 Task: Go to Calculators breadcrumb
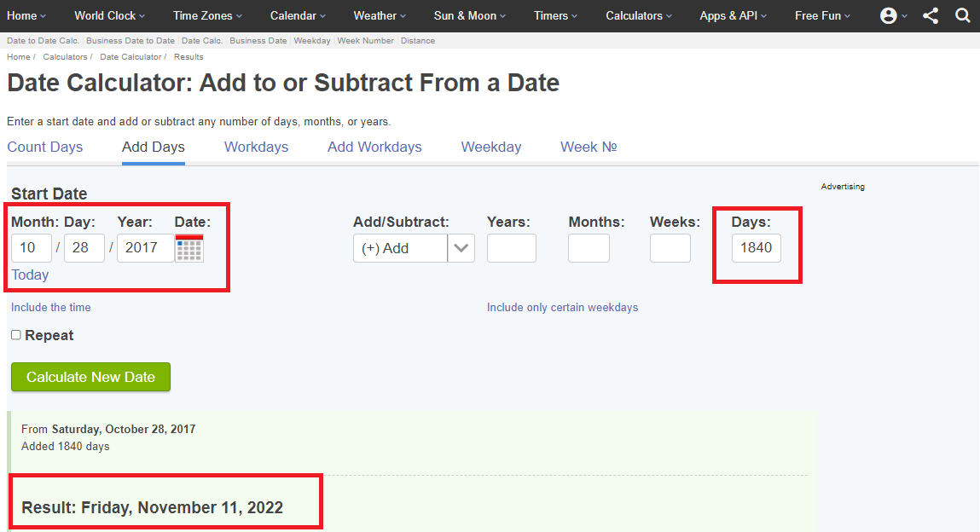click(65, 57)
